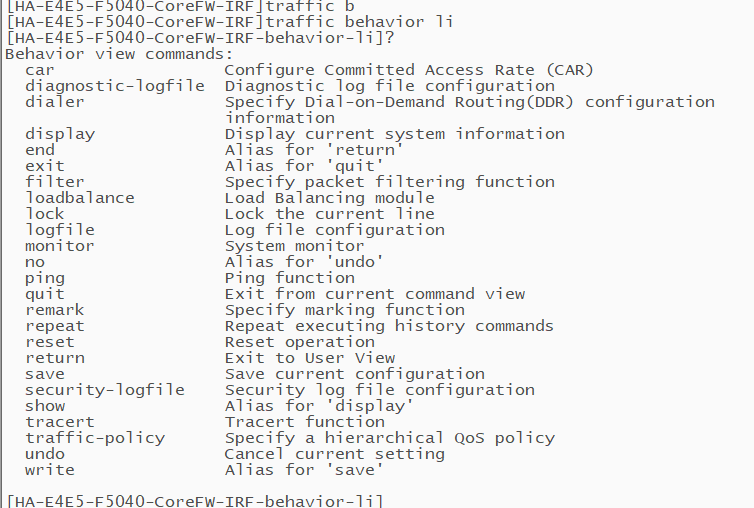
Task: Click 'Configure Committed Access Rate (CAR)' description
Action: click(x=409, y=70)
